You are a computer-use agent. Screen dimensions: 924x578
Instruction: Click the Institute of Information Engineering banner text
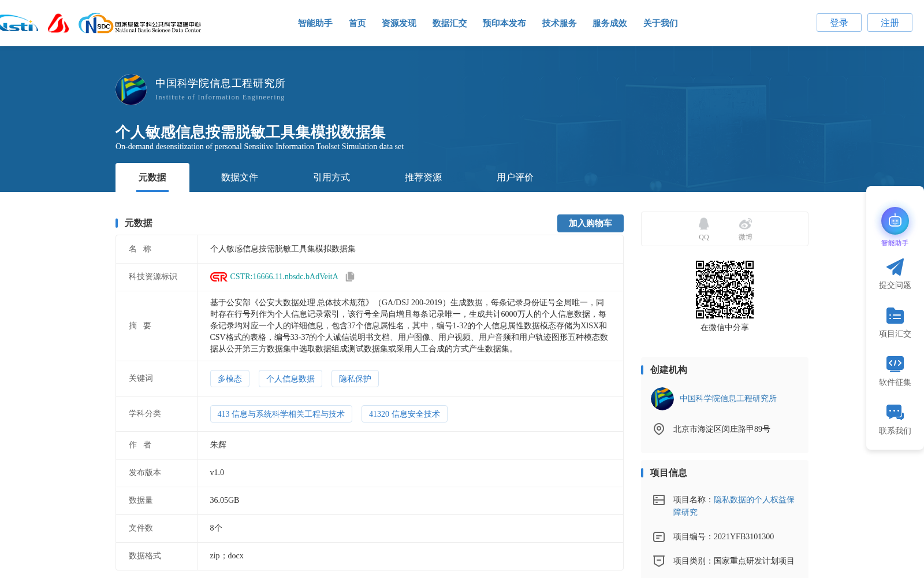click(220, 97)
